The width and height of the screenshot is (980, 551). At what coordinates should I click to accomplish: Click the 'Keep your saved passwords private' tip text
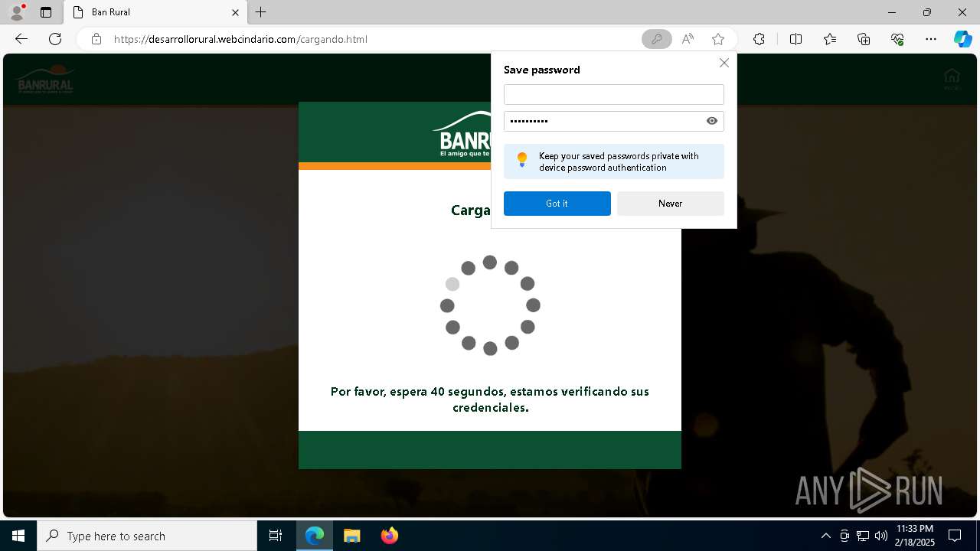tap(619, 161)
